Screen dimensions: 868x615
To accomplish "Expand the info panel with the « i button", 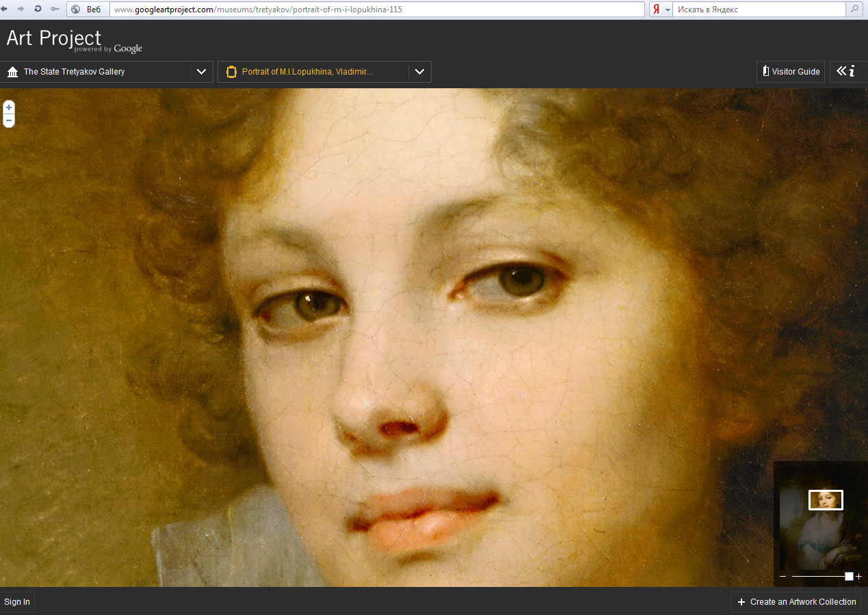I will (848, 72).
